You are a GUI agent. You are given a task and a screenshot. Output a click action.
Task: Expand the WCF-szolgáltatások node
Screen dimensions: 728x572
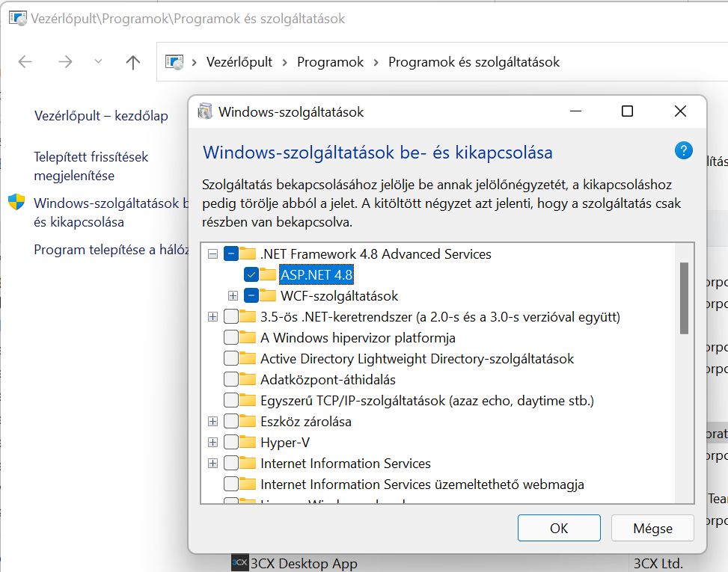[x=233, y=295]
